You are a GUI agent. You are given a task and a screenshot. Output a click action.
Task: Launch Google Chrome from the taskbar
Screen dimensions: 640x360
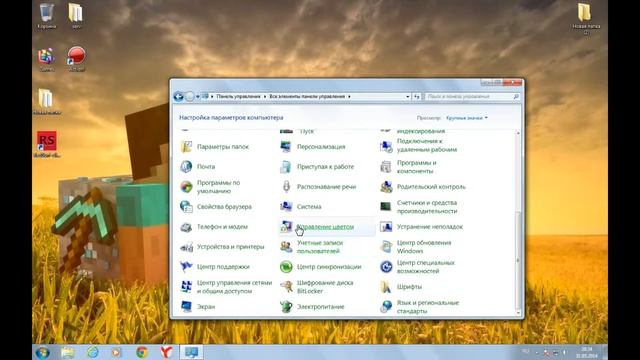pos(142,352)
